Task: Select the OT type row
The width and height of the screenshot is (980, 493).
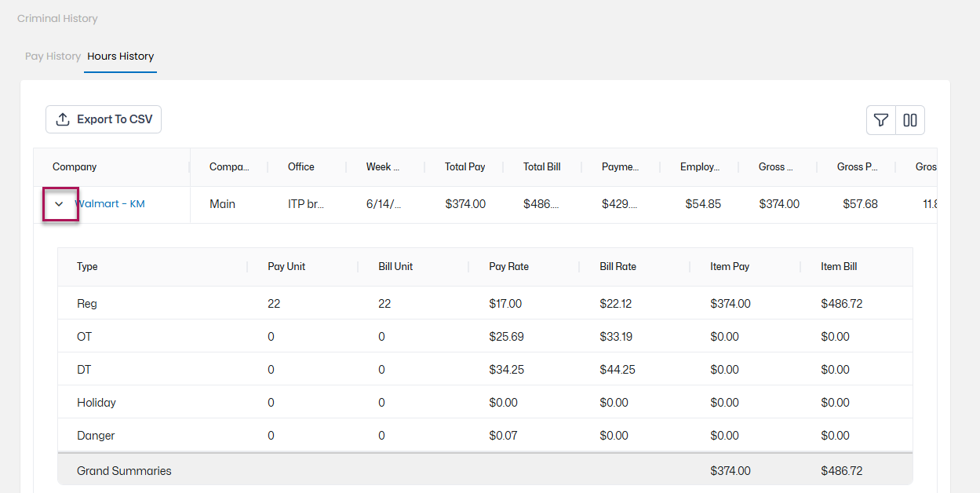Action: coord(485,336)
